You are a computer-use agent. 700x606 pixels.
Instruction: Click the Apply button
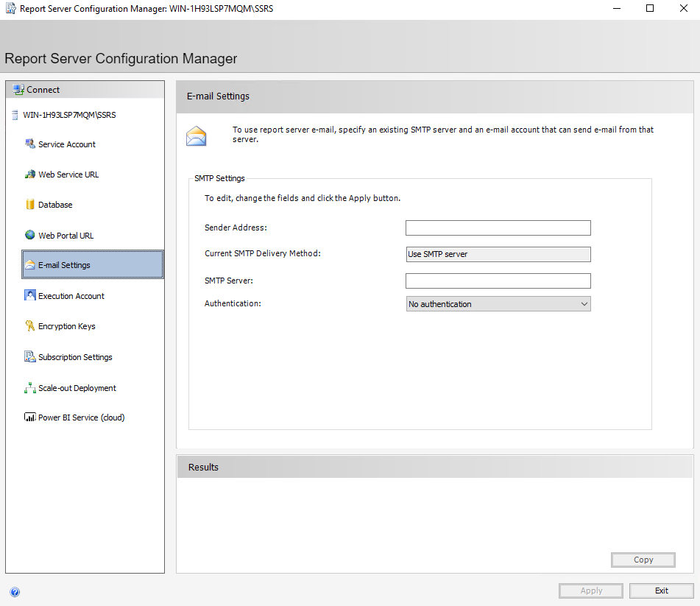coord(590,591)
